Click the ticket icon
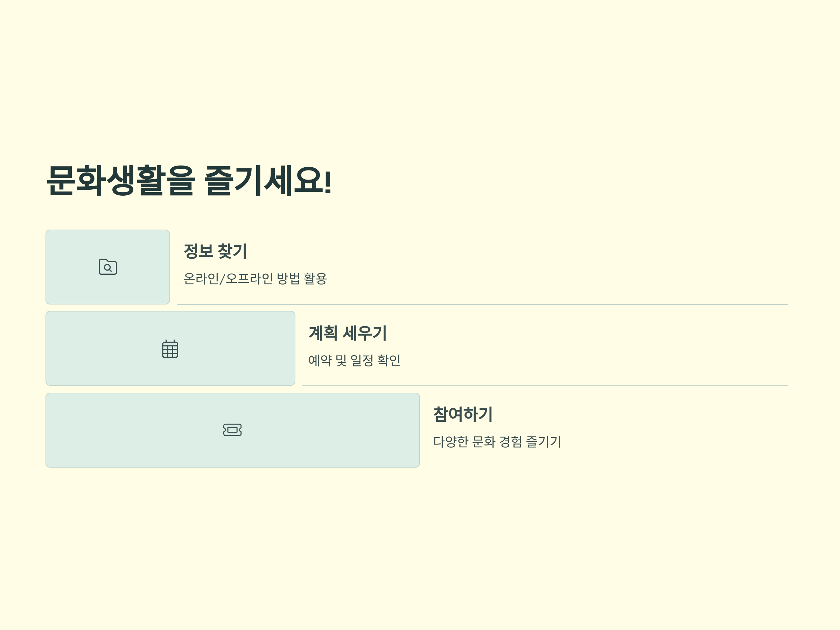 pos(232,430)
